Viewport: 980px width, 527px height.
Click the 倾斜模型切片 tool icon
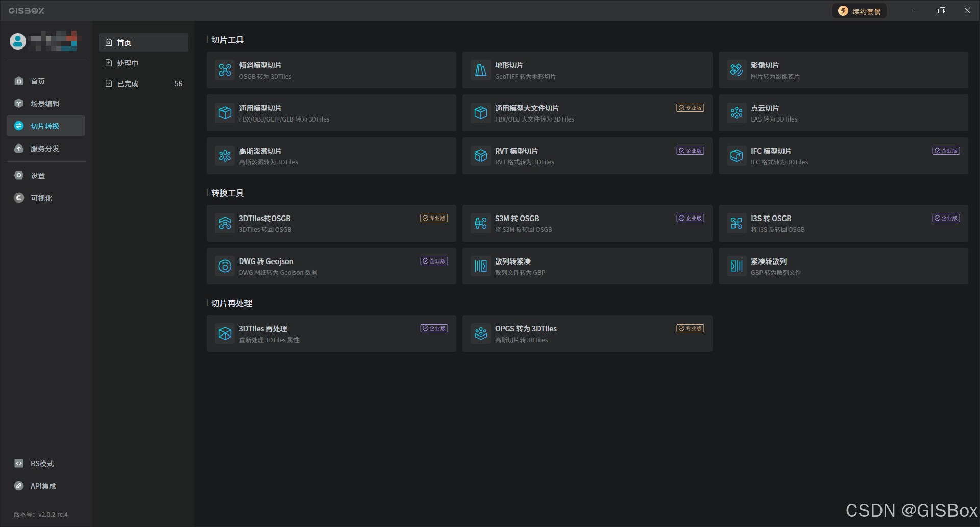point(225,70)
